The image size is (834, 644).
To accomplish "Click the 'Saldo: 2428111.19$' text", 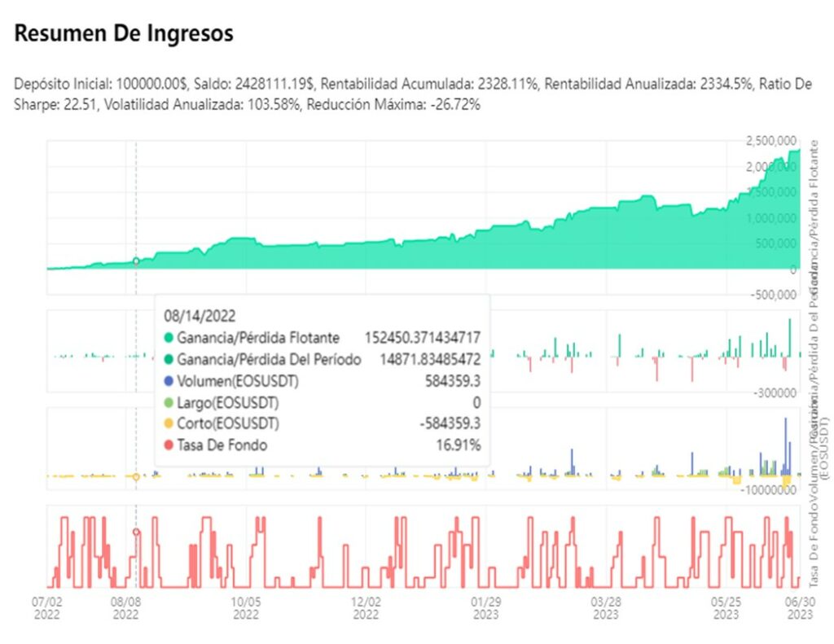I will [255, 84].
